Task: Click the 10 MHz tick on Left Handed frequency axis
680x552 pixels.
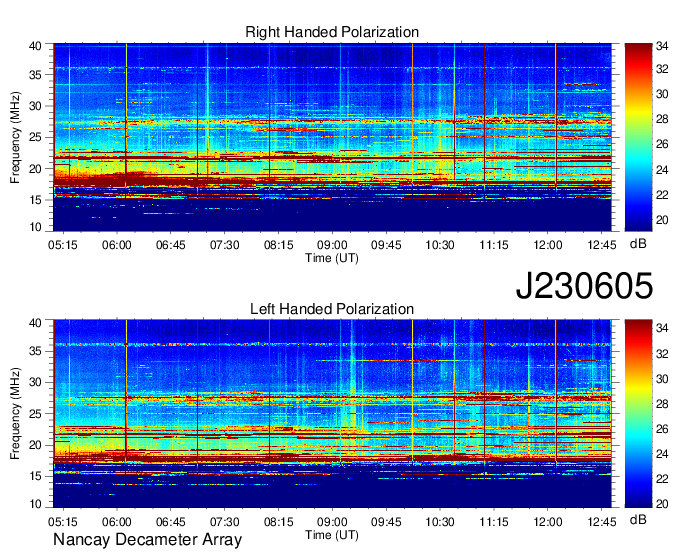Action: [35, 504]
